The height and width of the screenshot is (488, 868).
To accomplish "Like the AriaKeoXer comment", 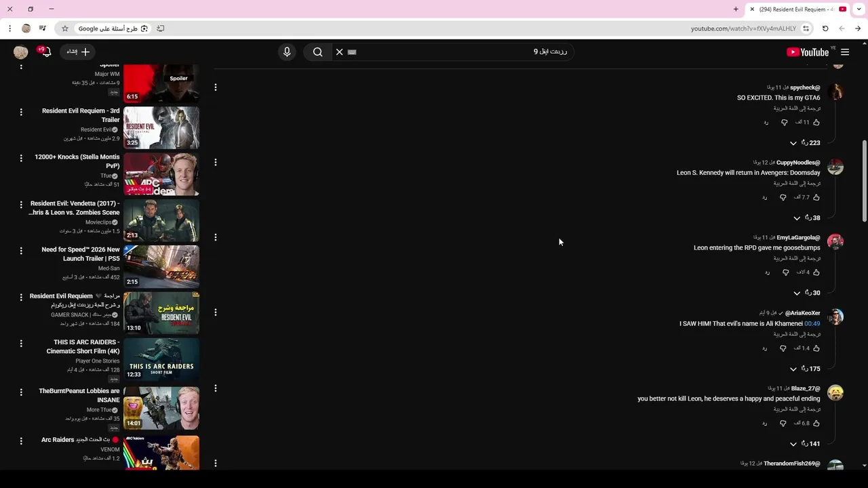I will coord(816,348).
